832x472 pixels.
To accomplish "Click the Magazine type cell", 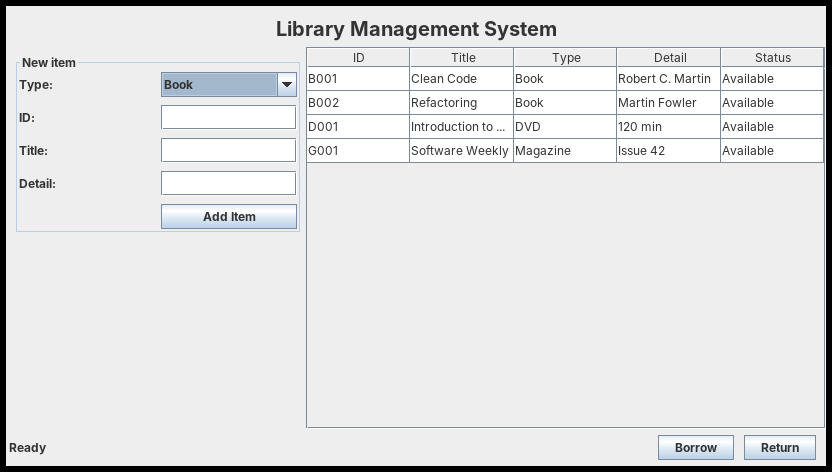I will coord(565,151).
